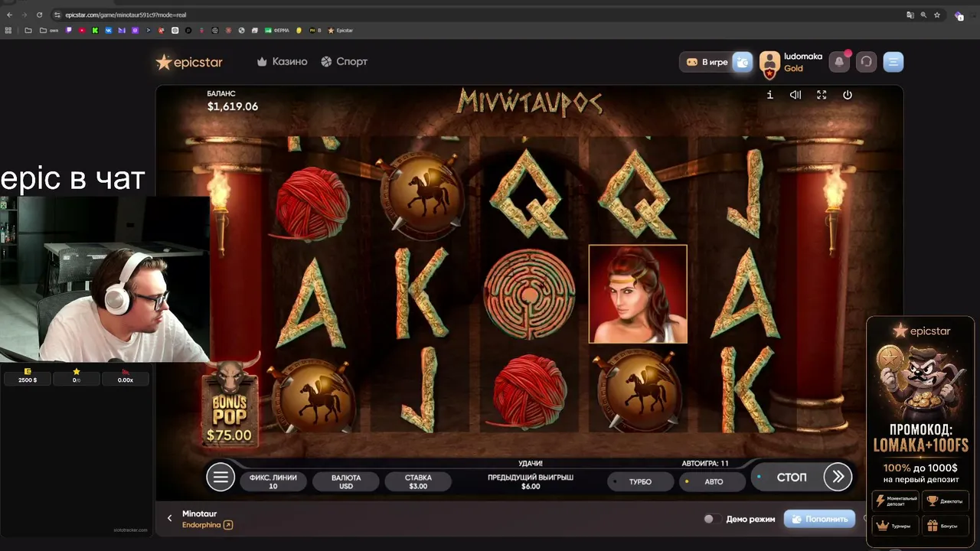Click the woman portrait symbol on reels
Image resolution: width=980 pixels, height=551 pixels.
(638, 294)
